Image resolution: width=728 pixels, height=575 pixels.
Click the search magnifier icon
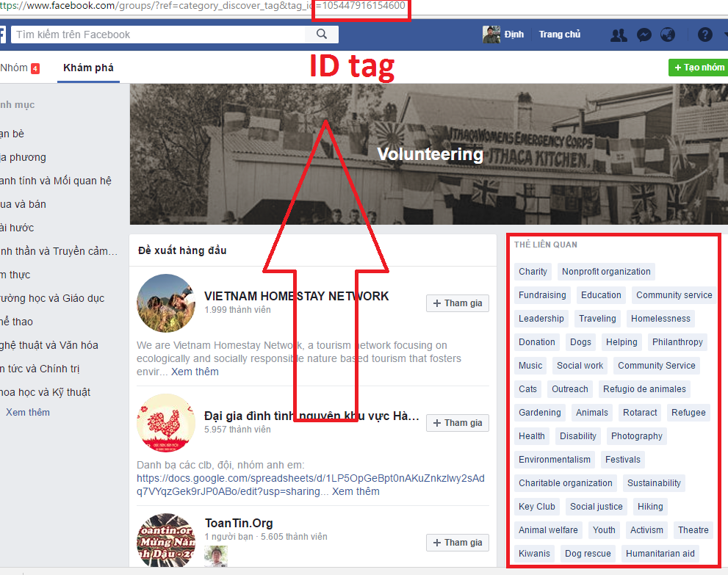[321, 34]
